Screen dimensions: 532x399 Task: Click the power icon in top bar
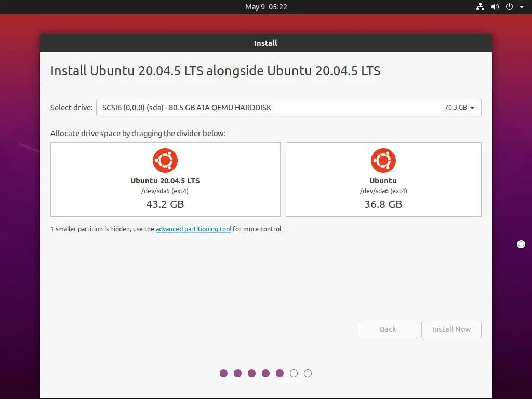(509, 6)
